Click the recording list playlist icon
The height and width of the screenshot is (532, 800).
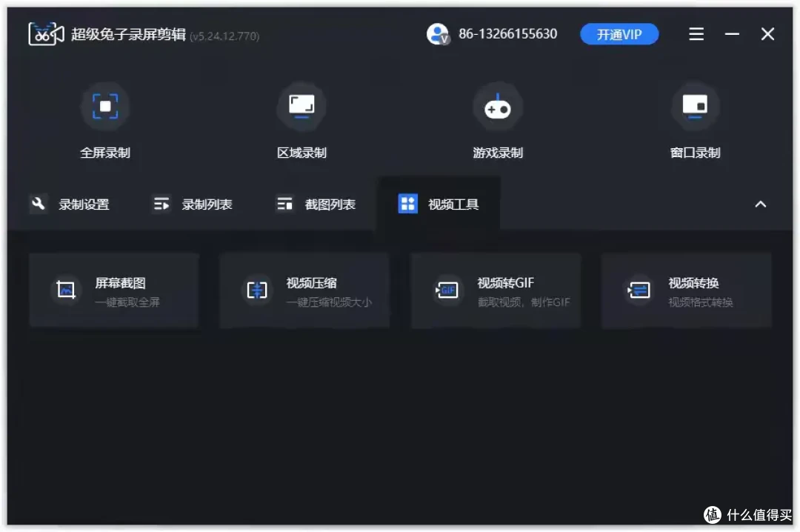(x=161, y=204)
